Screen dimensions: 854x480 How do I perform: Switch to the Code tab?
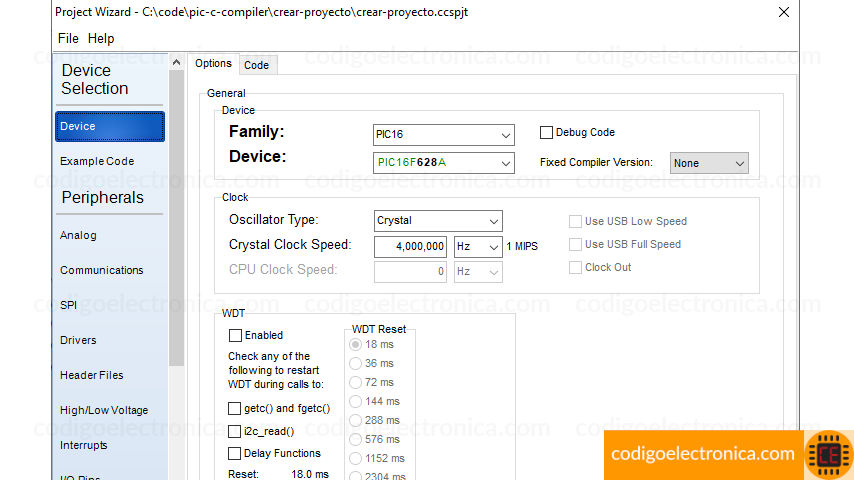pos(257,65)
